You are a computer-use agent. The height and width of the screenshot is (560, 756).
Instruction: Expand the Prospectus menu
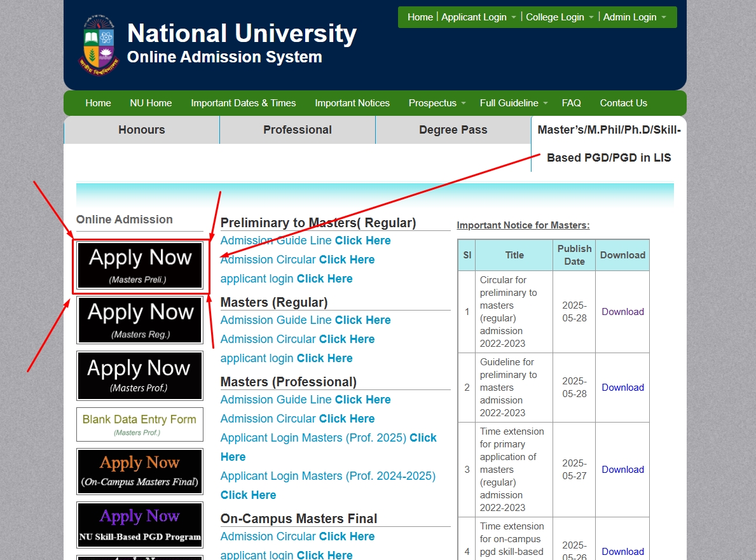click(x=437, y=103)
